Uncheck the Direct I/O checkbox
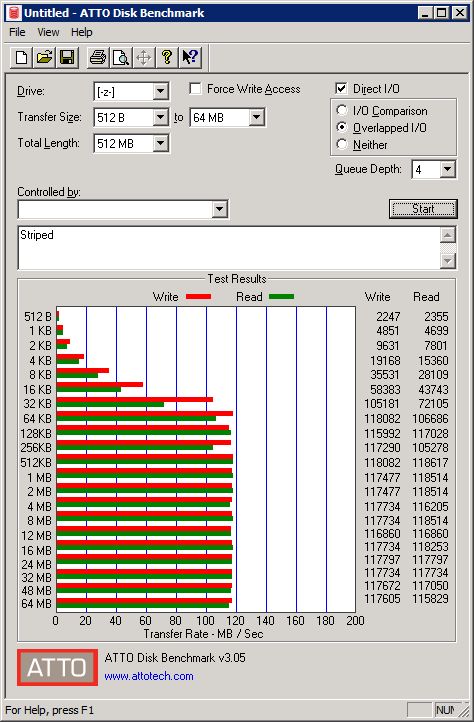Screen dimensions: 474x722 tap(341, 88)
